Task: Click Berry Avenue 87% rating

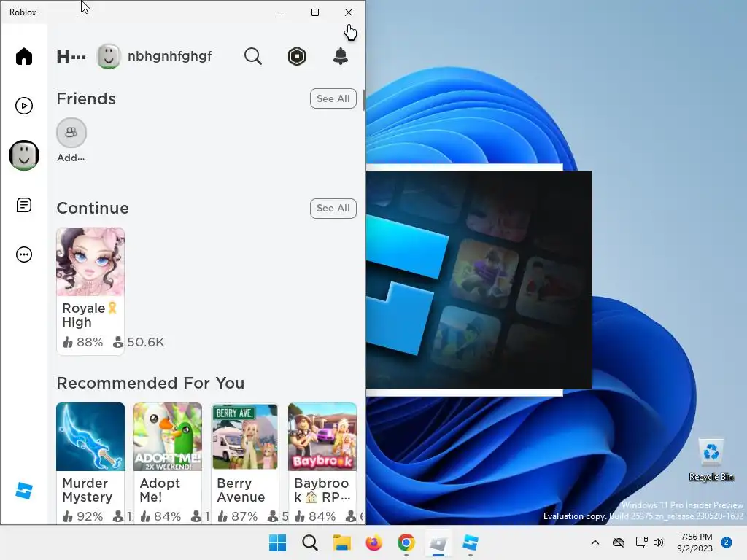Action: (x=237, y=516)
